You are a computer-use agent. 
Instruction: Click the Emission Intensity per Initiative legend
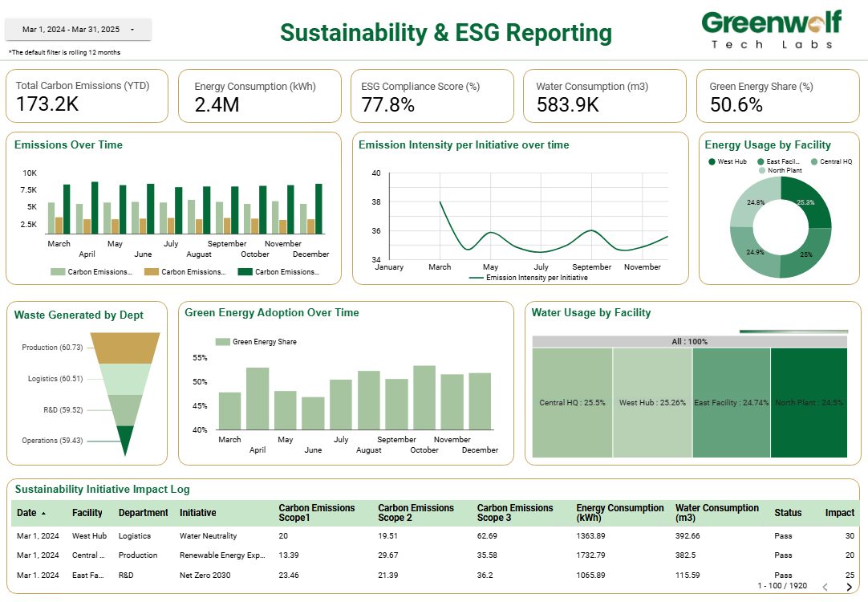[528, 278]
